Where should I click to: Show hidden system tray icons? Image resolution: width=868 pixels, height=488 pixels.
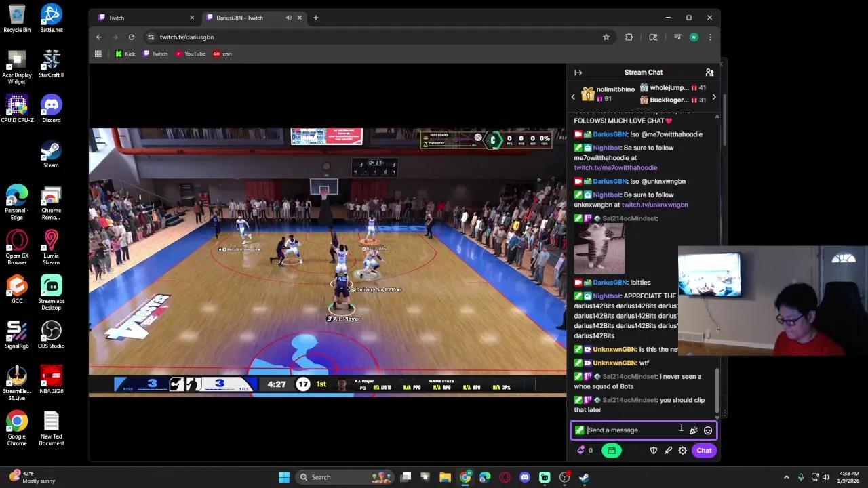tap(787, 477)
